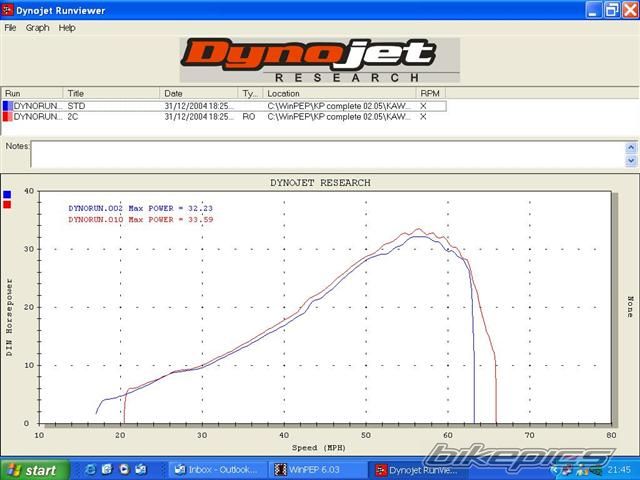
Task: Click the Windows Start button
Action: (x=33, y=469)
